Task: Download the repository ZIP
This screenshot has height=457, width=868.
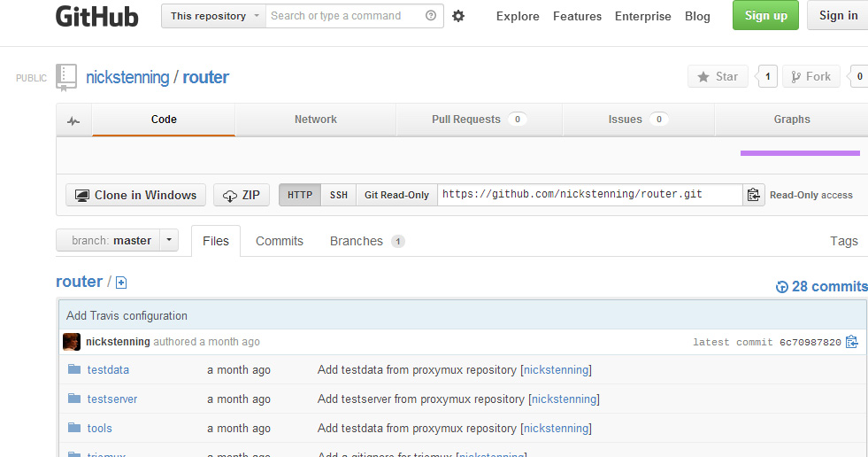Action: pyautogui.click(x=242, y=195)
